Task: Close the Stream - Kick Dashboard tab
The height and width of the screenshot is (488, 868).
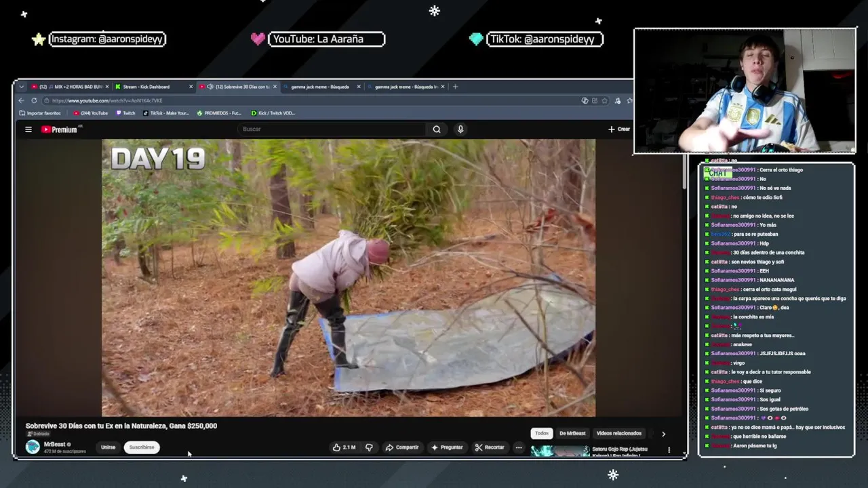Action: pos(191,87)
